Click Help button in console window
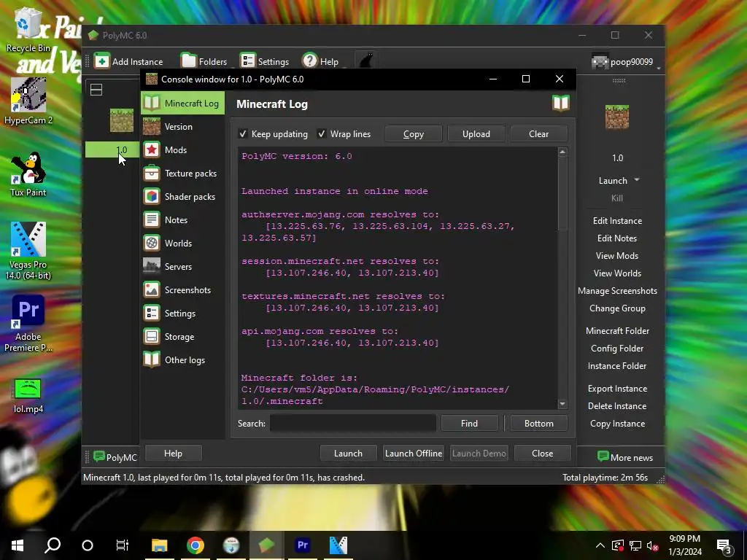Screen dimensions: 747x560 point(173,454)
